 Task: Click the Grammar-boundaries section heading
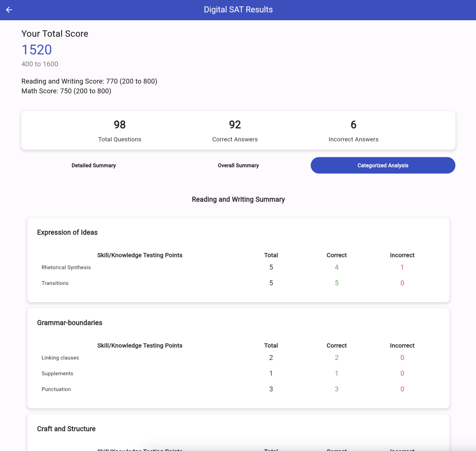[69, 323]
